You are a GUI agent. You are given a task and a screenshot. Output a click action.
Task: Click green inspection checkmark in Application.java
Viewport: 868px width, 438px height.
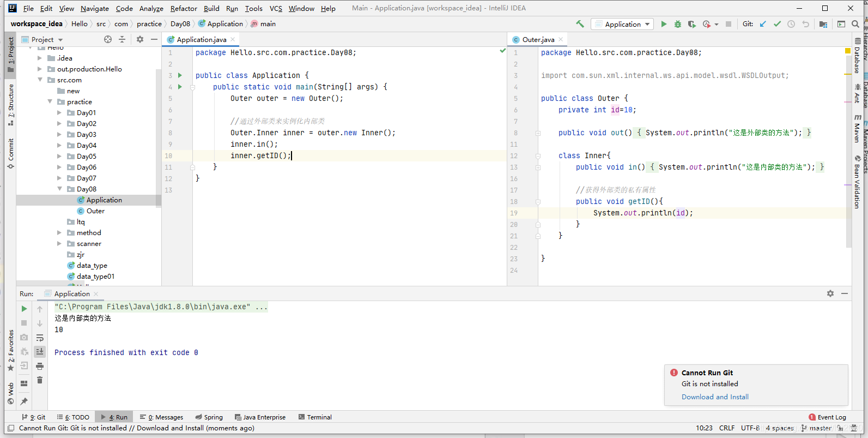click(x=502, y=51)
